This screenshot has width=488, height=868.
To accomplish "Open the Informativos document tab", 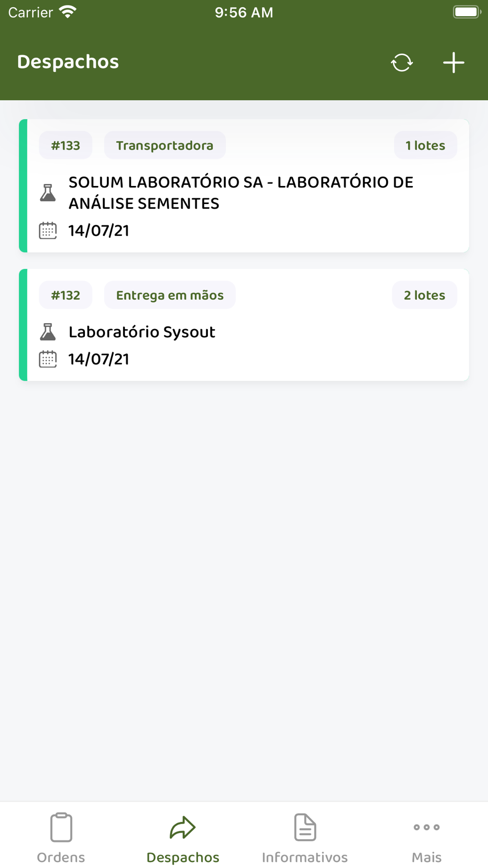I will click(305, 838).
